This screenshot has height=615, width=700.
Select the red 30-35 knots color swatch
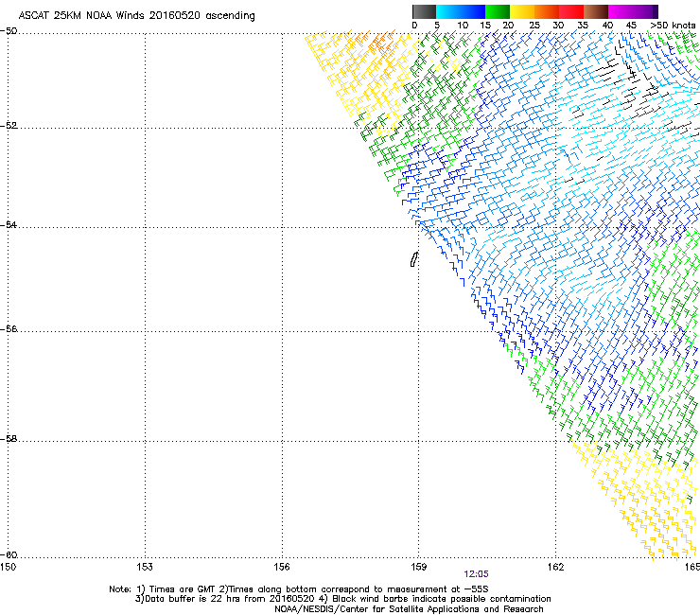click(x=571, y=11)
